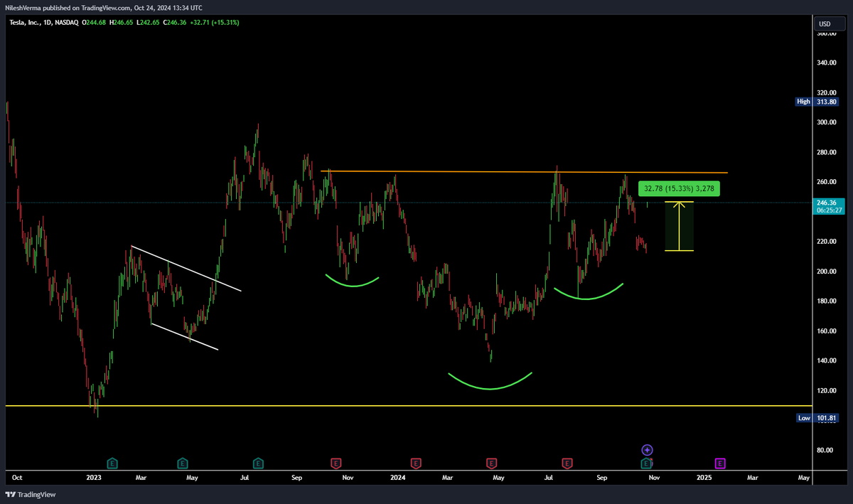Click the 140.00 price axis label
The height and width of the screenshot is (504, 853).
pos(827,360)
